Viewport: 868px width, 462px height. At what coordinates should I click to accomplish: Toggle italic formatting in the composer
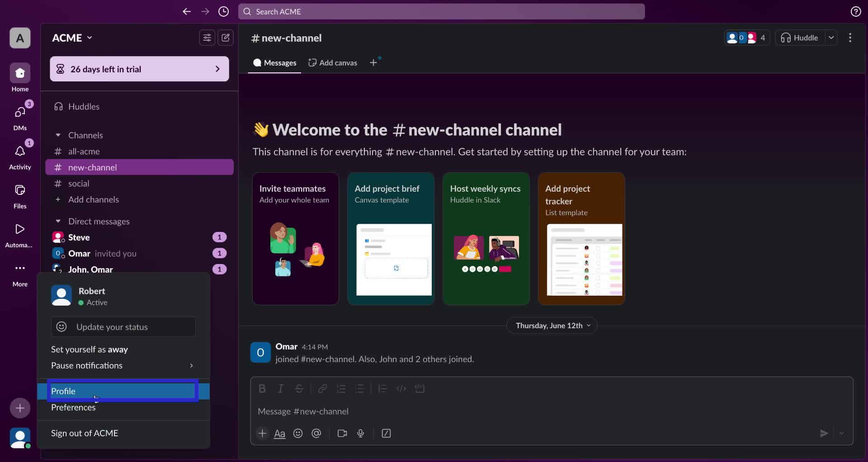(x=281, y=389)
